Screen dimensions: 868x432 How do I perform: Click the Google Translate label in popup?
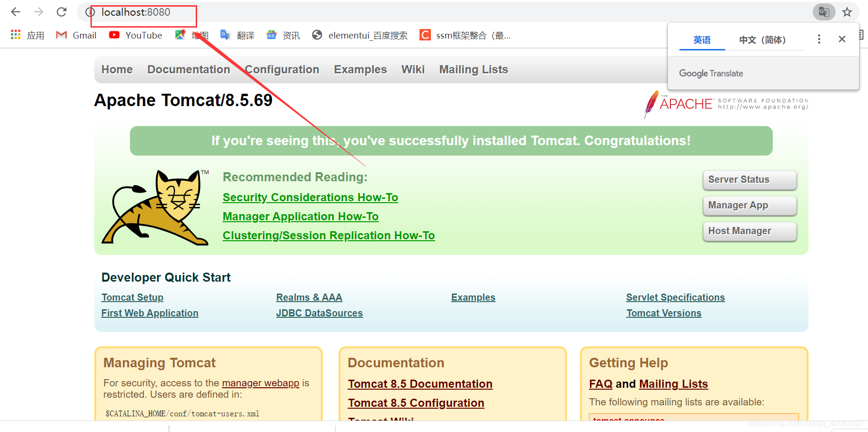tap(711, 73)
